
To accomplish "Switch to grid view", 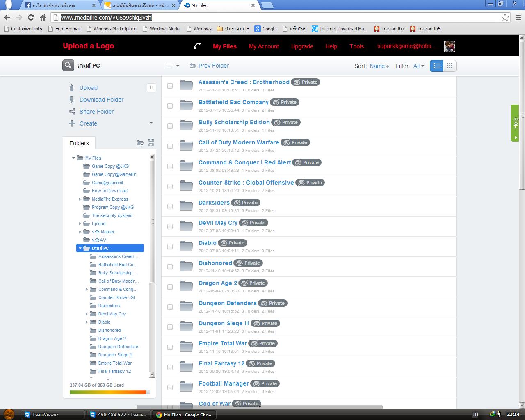I will 450,66.
